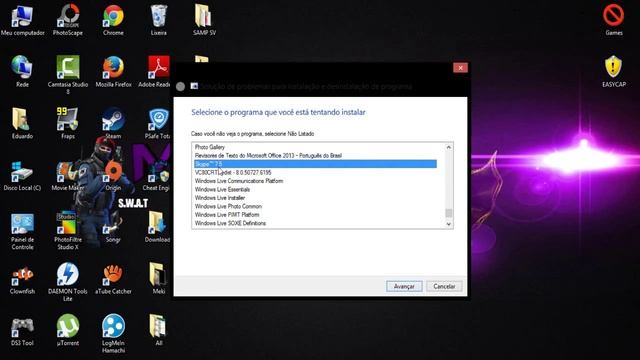Open the EASYCAP shortcut
Image resolution: width=640 pixels, height=360 pixels.
pyautogui.click(x=613, y=72)
